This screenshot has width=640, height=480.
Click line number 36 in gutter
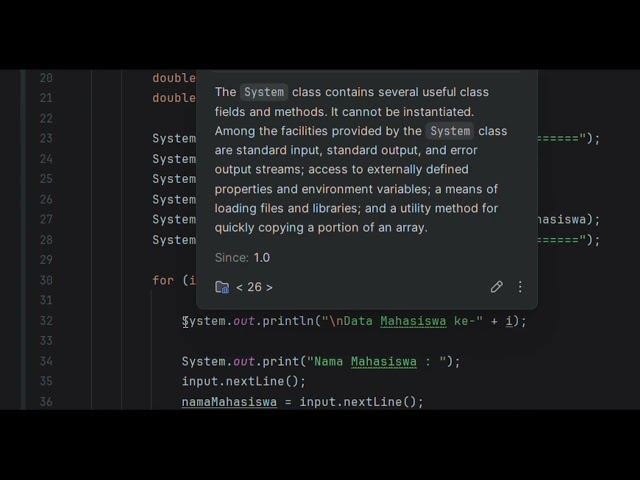(46, 402)
